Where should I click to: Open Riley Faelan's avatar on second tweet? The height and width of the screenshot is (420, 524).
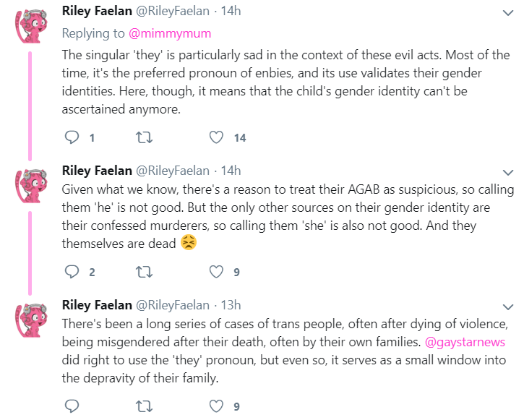[x=31, y=186]
